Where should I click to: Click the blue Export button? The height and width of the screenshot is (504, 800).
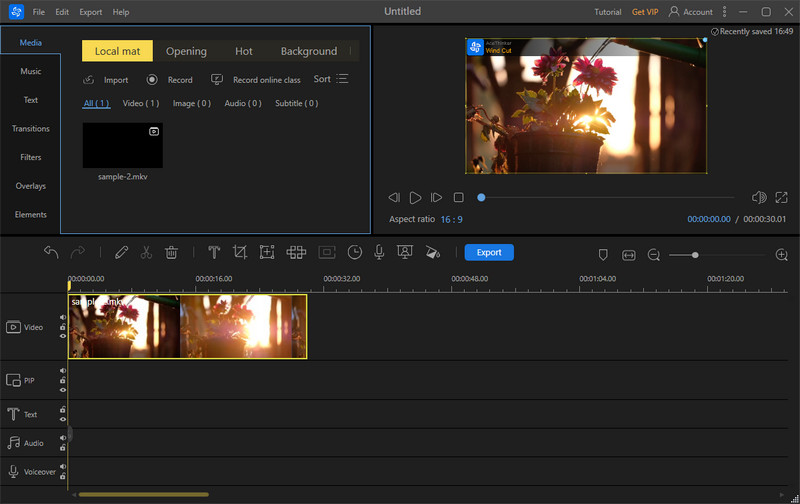point(489,253)
